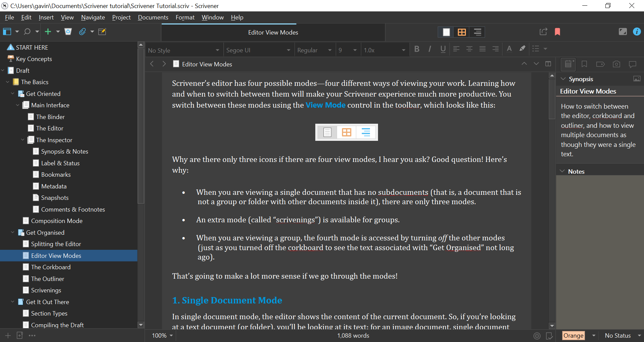
Task: Open Quick Reference edit icon
Action: tap(102, 32)
